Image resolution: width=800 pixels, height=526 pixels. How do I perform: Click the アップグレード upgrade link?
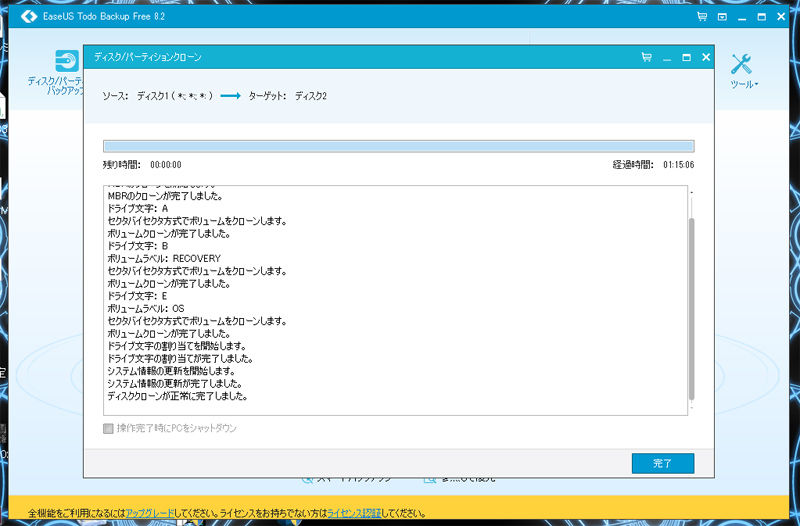tap(149, 513)
